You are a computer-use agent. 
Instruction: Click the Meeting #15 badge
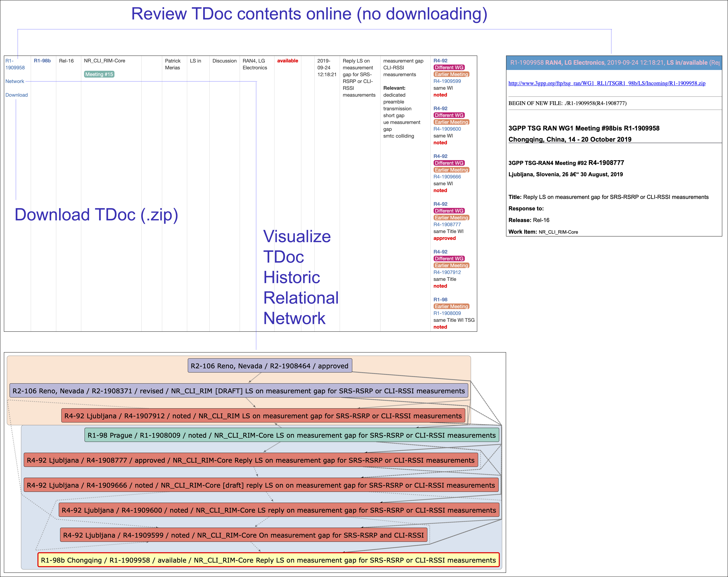click(x=99, y=74)
